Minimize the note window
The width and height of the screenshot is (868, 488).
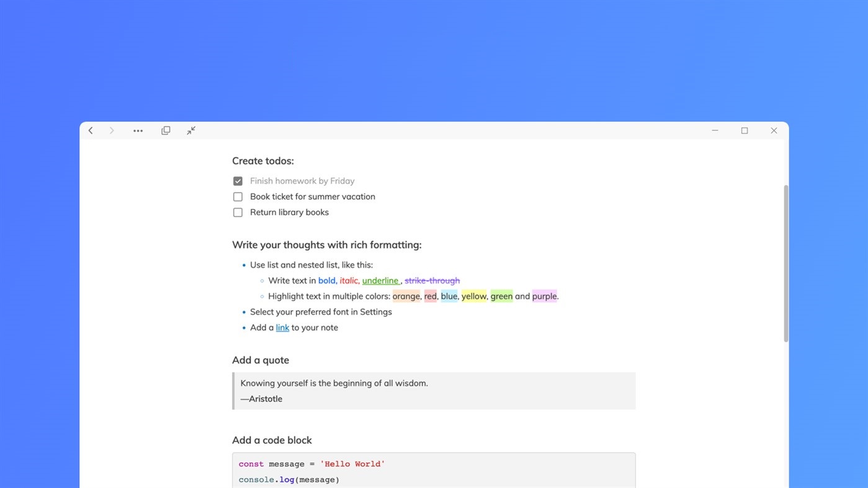(x=715, y=131)
